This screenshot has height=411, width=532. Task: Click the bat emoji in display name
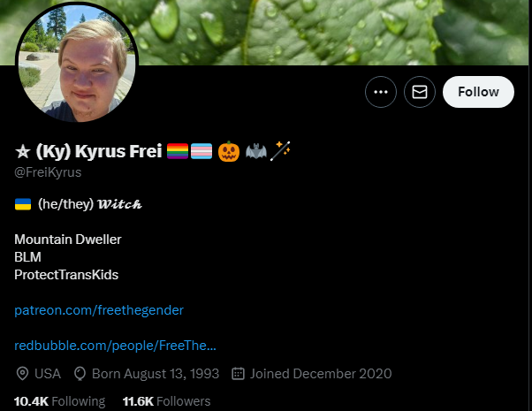point(256,151)
